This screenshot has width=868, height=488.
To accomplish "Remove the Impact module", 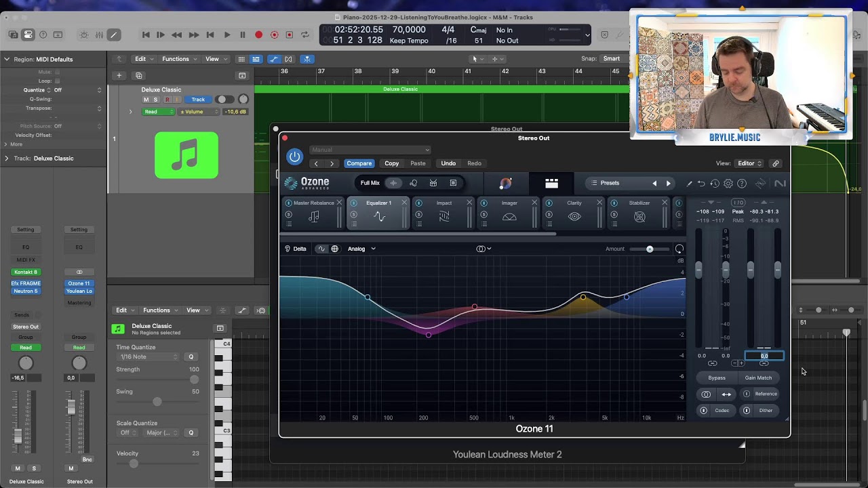I will click(469, 203).
